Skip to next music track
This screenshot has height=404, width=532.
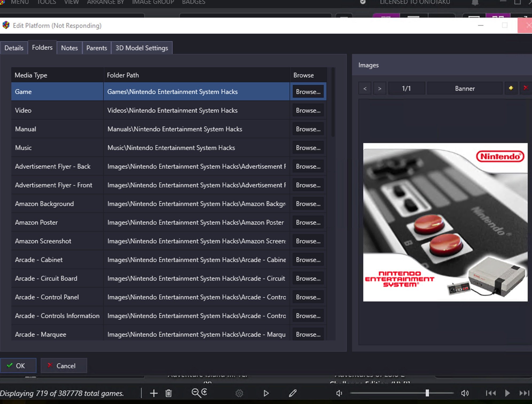pos(524,393)
